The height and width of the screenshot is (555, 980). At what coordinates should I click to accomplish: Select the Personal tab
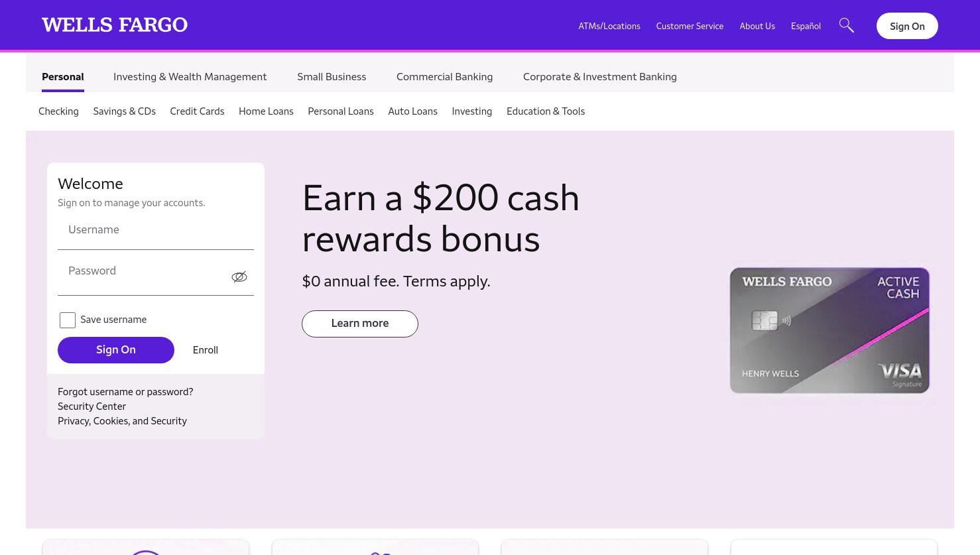[x=63, y=77]
